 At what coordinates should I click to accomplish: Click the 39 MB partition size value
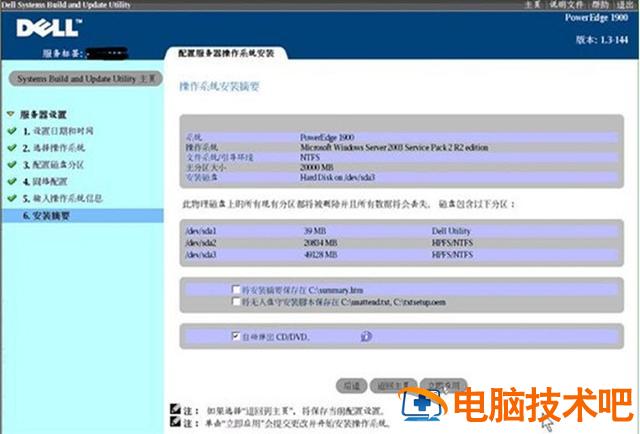315,231
